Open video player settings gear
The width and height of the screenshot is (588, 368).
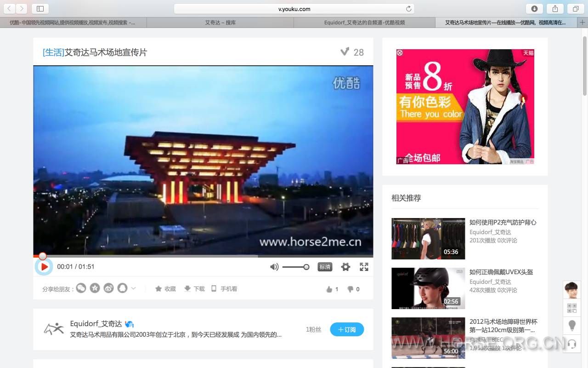[345, 267]
